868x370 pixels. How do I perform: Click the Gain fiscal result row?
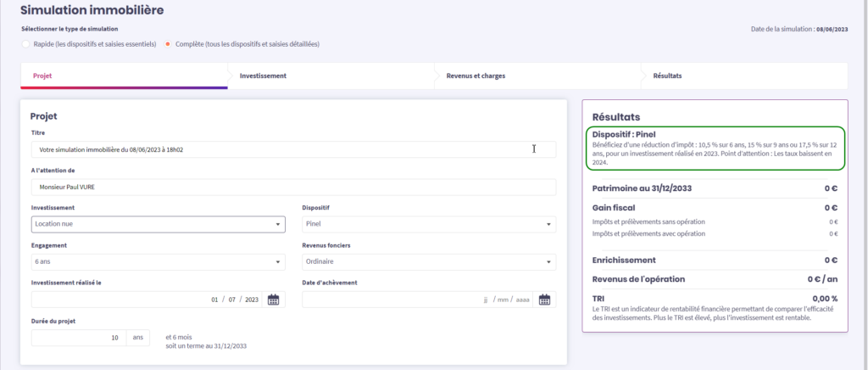(715, 207)
